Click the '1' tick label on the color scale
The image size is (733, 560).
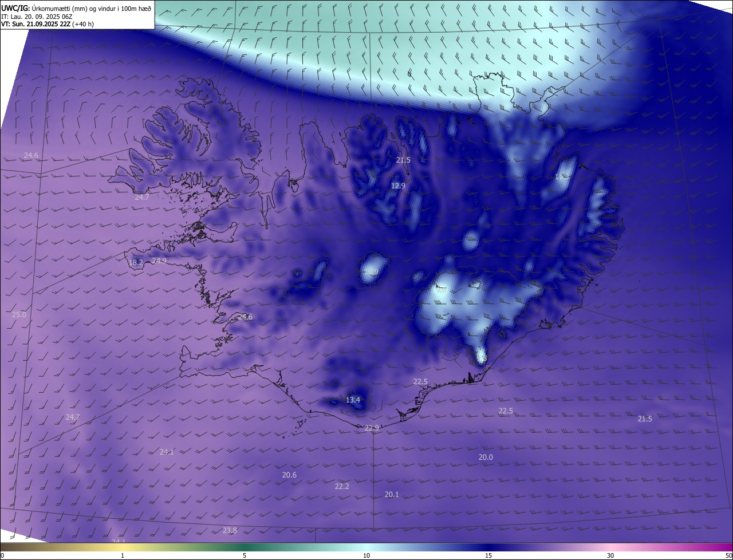point(123,555)
